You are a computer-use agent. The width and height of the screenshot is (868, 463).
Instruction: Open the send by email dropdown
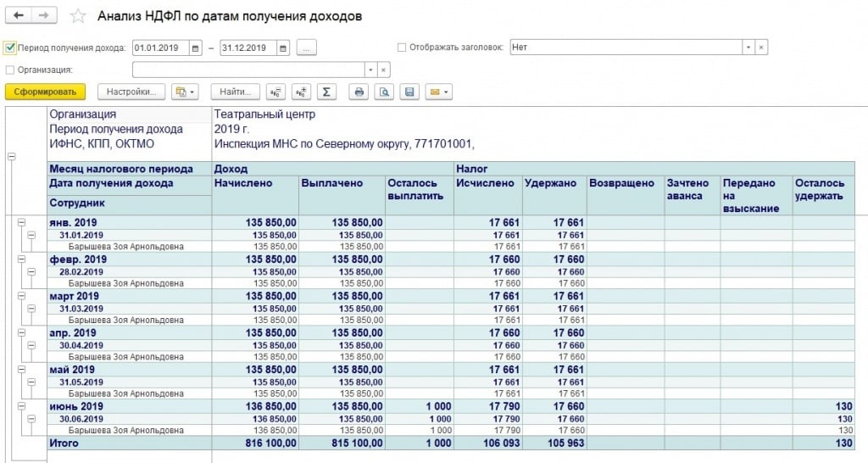click(438, 92)
